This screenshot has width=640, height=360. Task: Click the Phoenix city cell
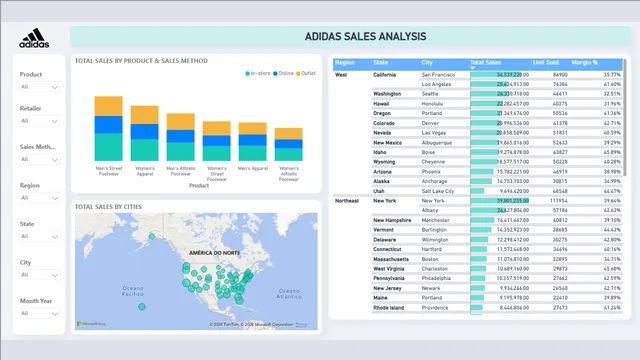pyautogui.click(x=431, y=172)
